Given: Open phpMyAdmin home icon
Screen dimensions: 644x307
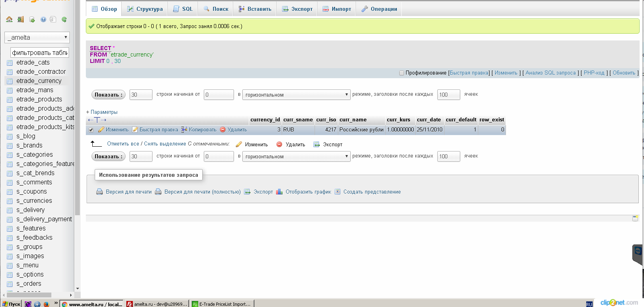Looking at the screenshot, I should click(x=9, y=19).
